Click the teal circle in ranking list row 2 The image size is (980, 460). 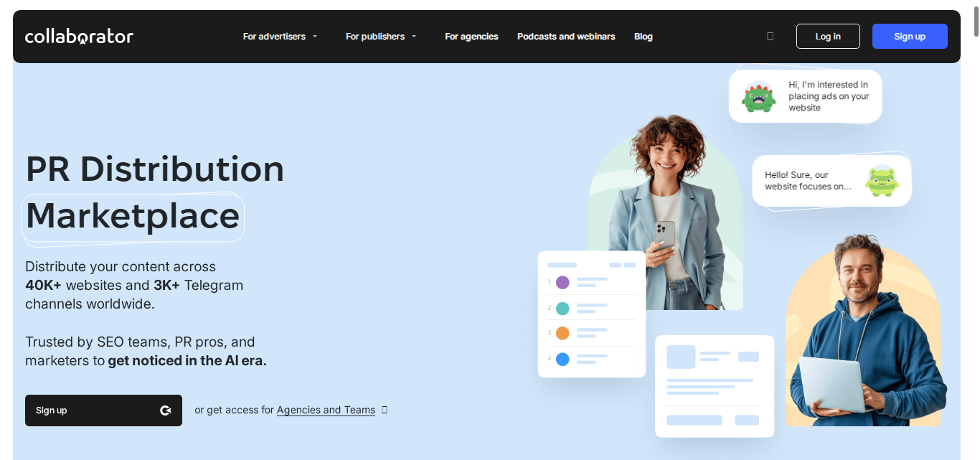tap(562, 308)
